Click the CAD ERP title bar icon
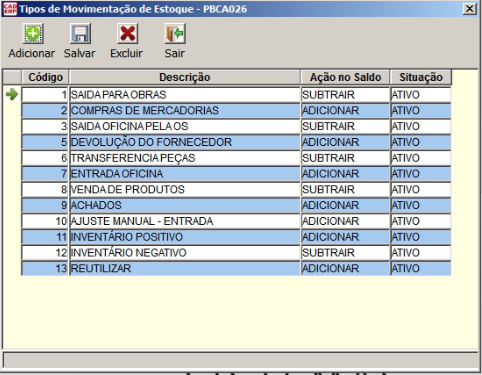This screenshot has height=375, width=482. pyautogui.click(x=9, y=9)
